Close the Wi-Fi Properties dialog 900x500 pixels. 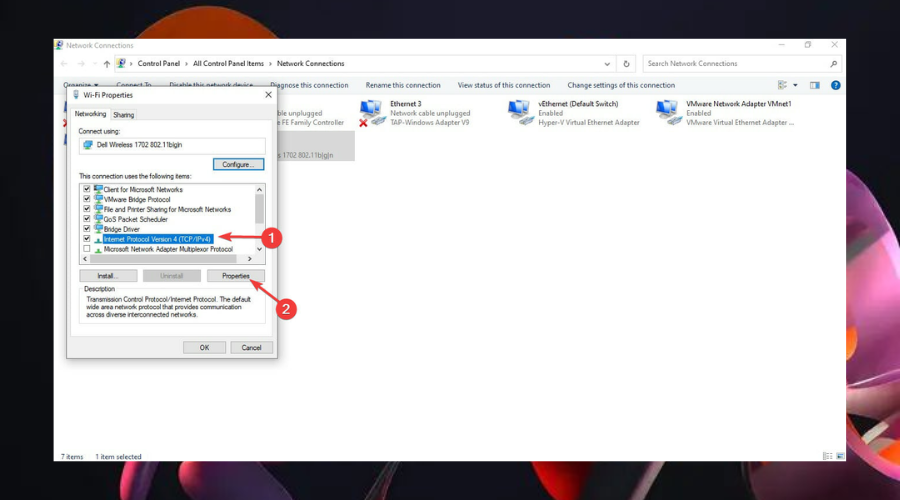point(268,95)
